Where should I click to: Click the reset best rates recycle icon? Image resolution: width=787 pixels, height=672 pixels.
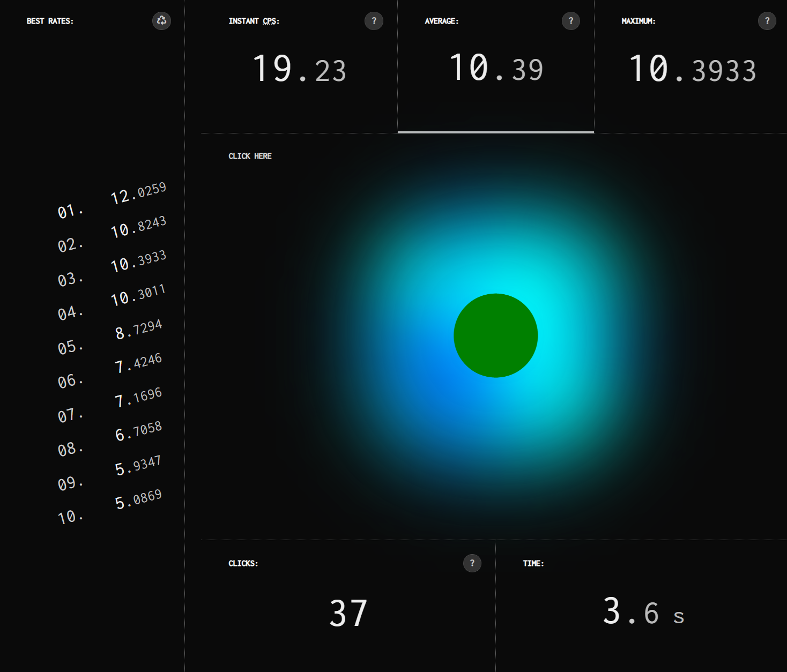161,21
